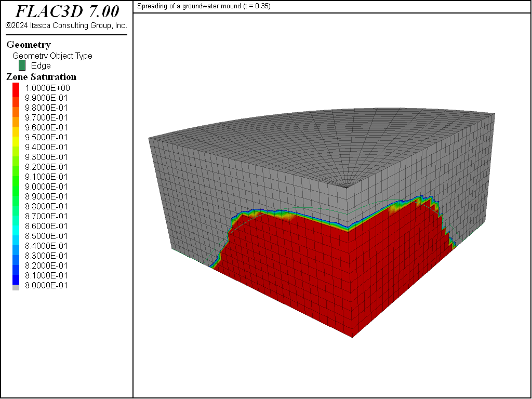Click the Itasca Consulting Group copyright line
This screenshot has height=399, width=532.
tap(66, 25)
